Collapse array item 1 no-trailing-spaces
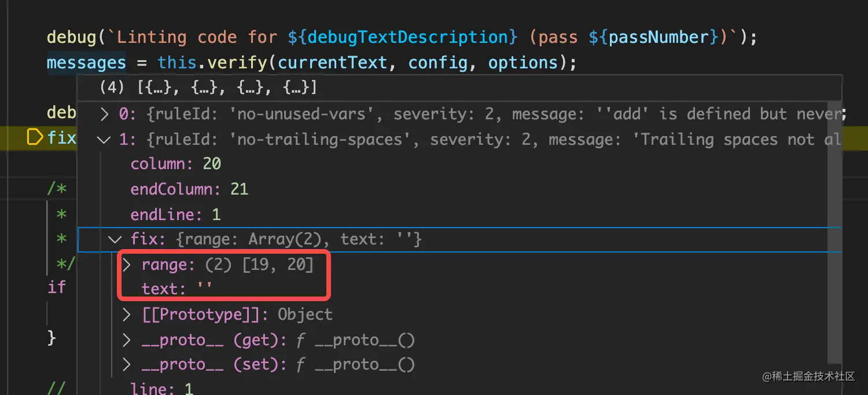This screenshot has height=395, width=868. point(105,140)
